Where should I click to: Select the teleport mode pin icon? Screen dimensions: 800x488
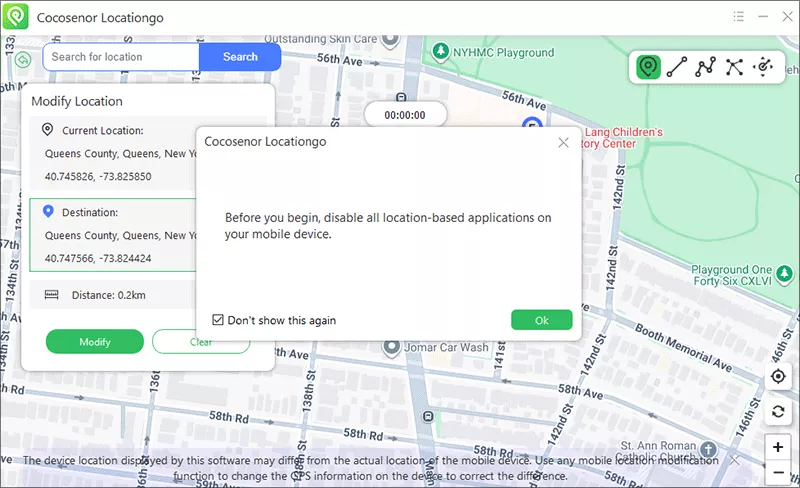pyautogui.click(x=648, y=67)
